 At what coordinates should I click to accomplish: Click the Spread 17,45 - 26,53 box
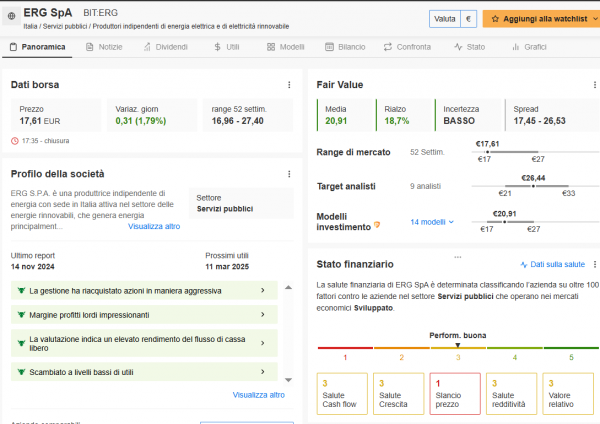click(552, 115)
